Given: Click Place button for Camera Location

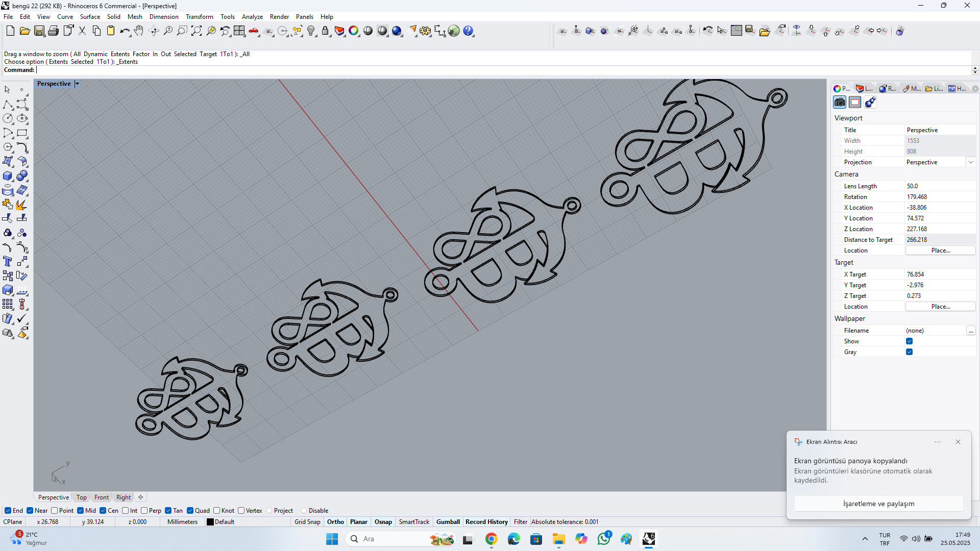Looking at the screenshot, I should 940,251.
